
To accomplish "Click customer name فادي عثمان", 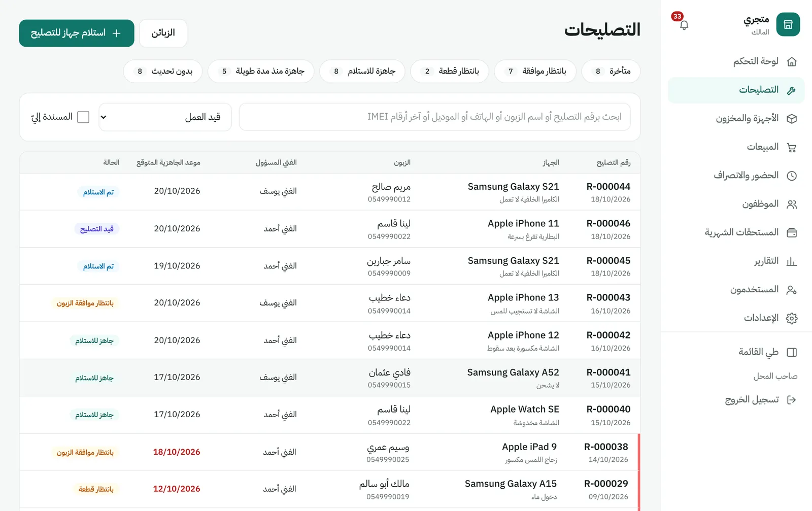I will pyautogui.click(x=390, y=372).
